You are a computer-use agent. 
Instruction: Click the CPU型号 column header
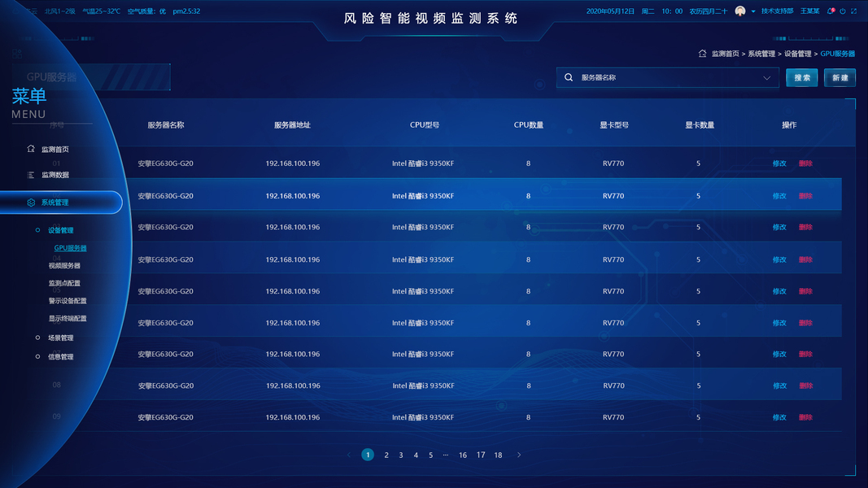(425, 125)
